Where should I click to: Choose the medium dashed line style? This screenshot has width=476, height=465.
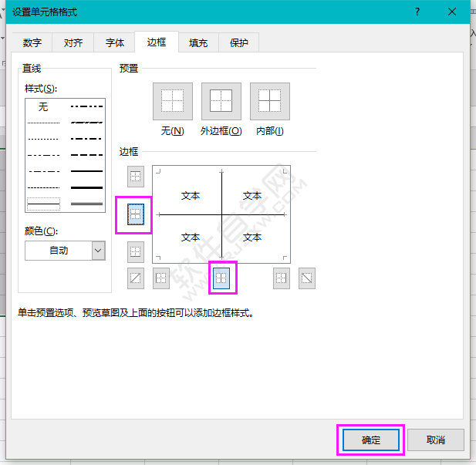[x=87, y=155]
